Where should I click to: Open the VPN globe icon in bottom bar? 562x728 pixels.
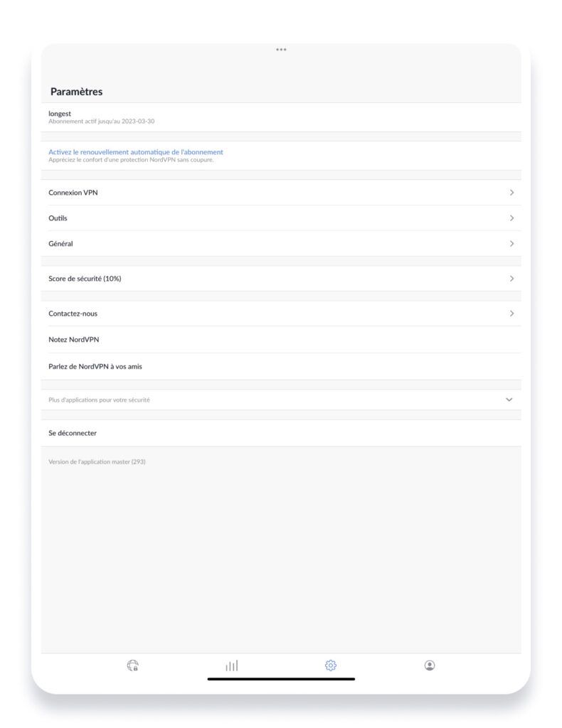pyautogui.click(x=132, y=665)
